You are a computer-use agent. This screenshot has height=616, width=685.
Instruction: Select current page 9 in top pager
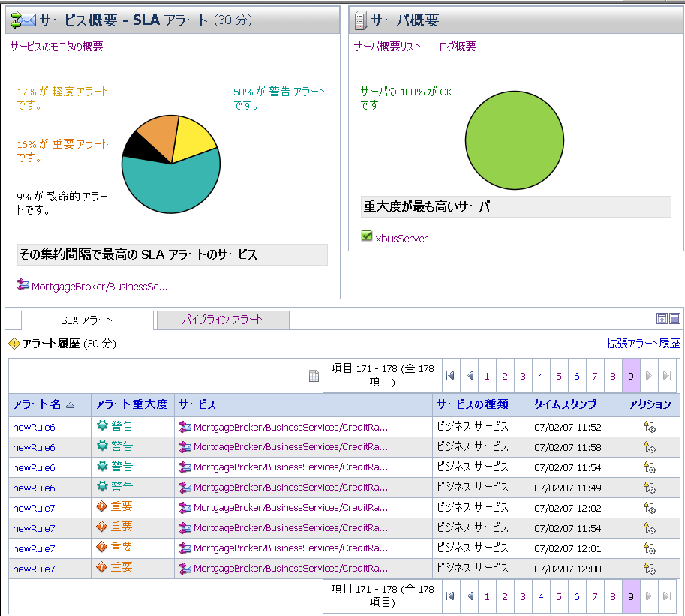tap(631, 376)
